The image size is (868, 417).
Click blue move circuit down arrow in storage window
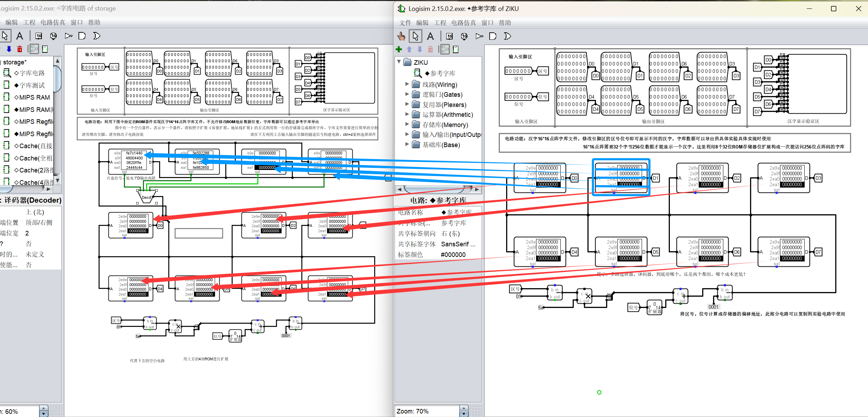pyautogui.click(x=9, y=49)
